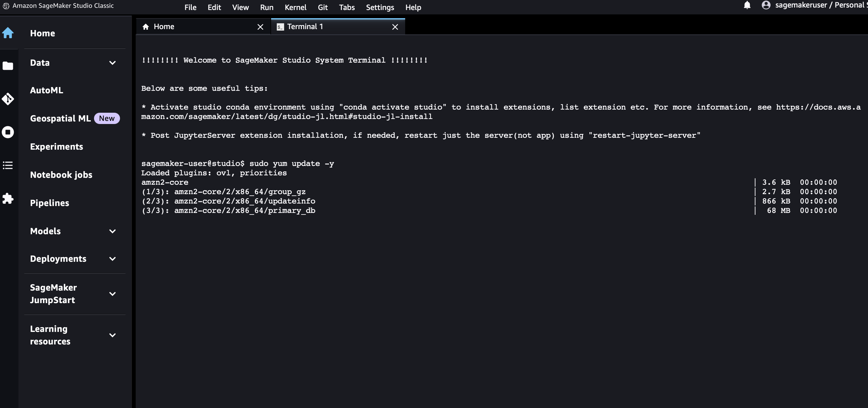Image resolution: width=868 pixels, height=408 pixels.
Task: Close the Terminal 1 tab
Action: 395,27
